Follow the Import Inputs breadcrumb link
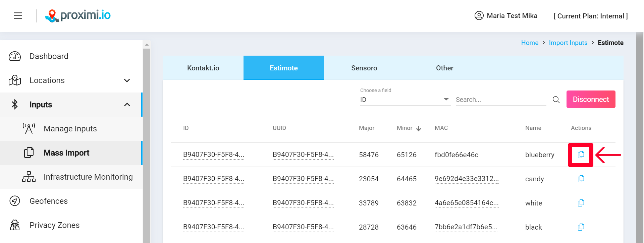Viewport: 644px width, 243px height. 568,43
